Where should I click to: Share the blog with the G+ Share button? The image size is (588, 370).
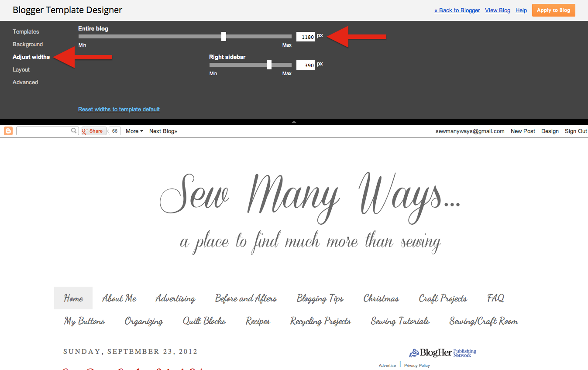(x=93, y=130)
